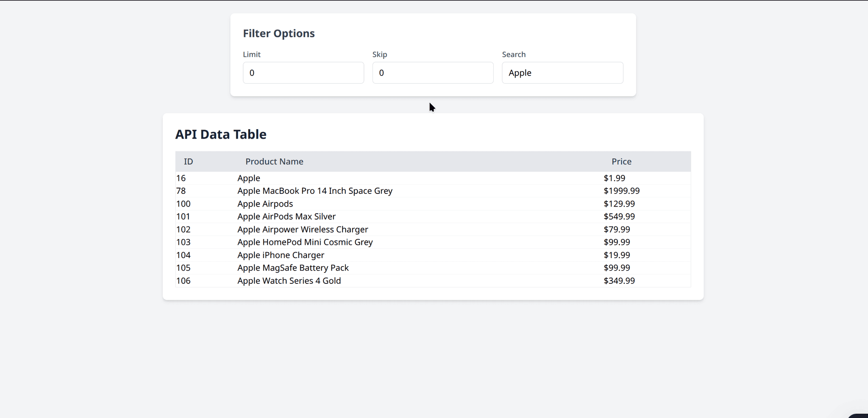The height and width of the screenshot is (418, 868).
Task: Open the widget in the bottom-right corner
Action: click(x=859, y=415)
